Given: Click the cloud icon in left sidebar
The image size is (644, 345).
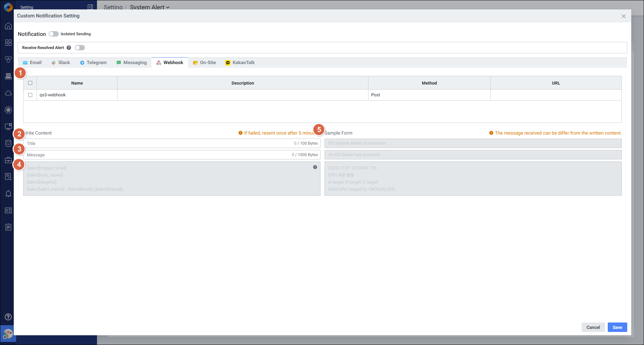Looking at the screenshot, I should 8,93.
